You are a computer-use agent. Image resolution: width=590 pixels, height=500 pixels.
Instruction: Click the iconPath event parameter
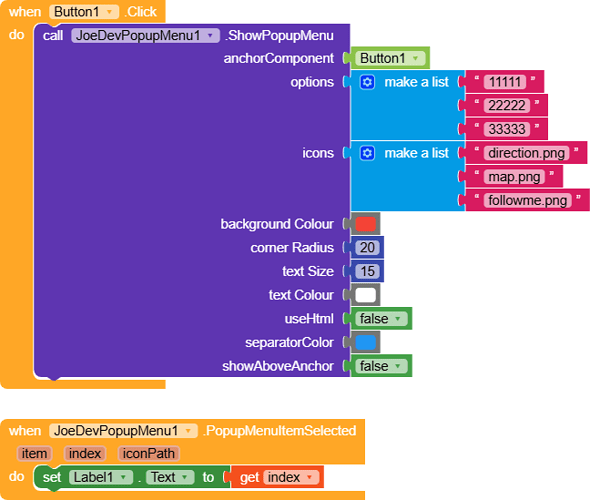click(149, 453)
